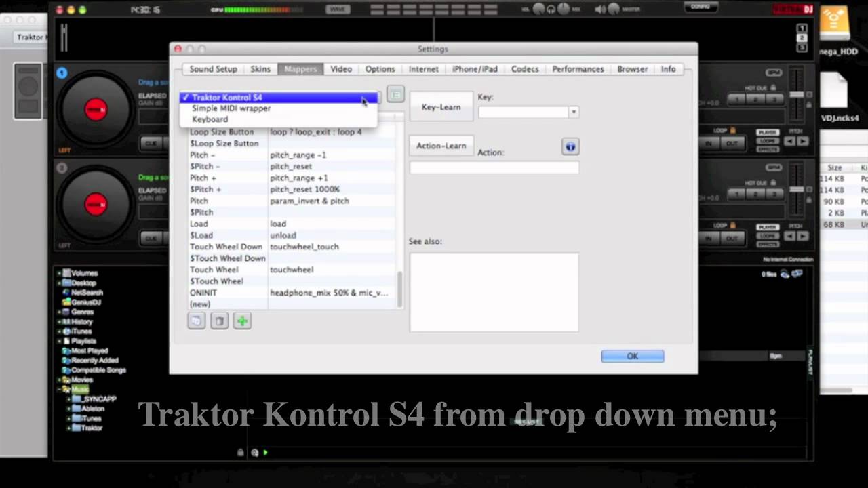Image resolution: width=868 pixels, height=488 pixels.
Task: Click the master speaker icon in the top bar
Action: [x=600, y=9]
